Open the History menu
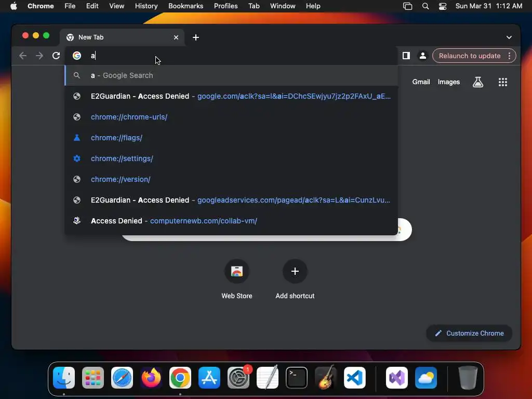Viewport: 532px width, 399px height. (x=146, y=6)
